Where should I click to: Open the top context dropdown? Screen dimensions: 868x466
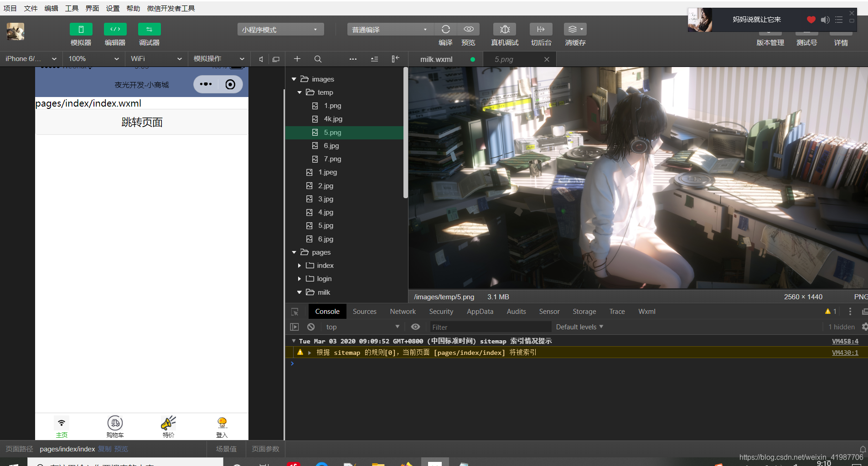(x=362, y=327)
